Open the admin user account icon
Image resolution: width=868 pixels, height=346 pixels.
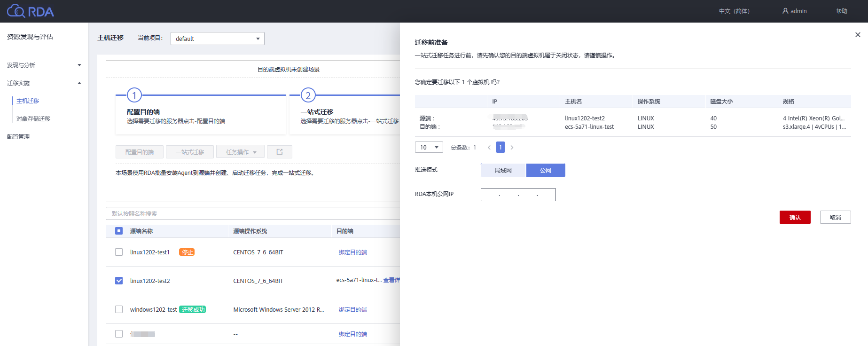point(785,11)
